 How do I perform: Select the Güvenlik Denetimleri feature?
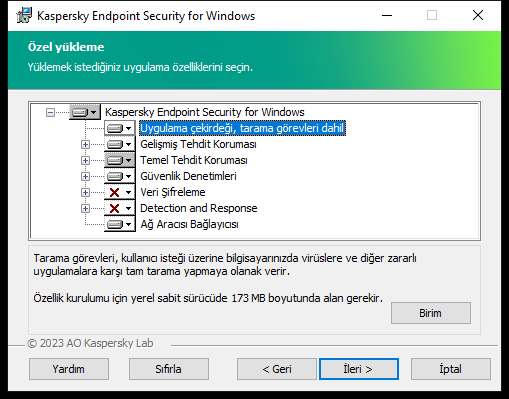(188, 176)
